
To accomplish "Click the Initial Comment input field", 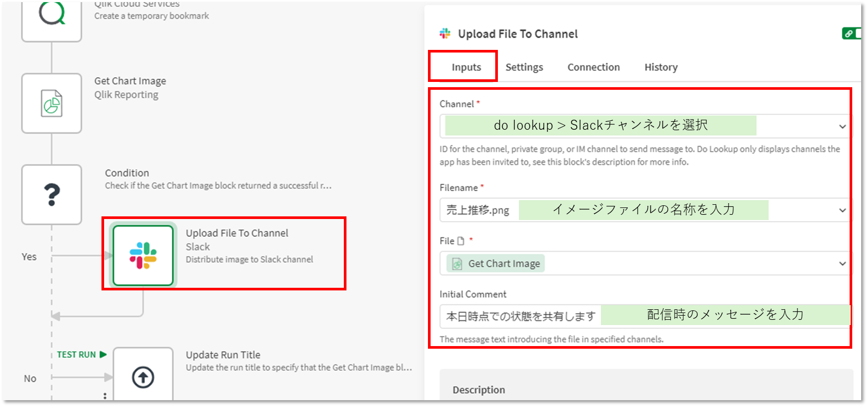I will [645, 316].
